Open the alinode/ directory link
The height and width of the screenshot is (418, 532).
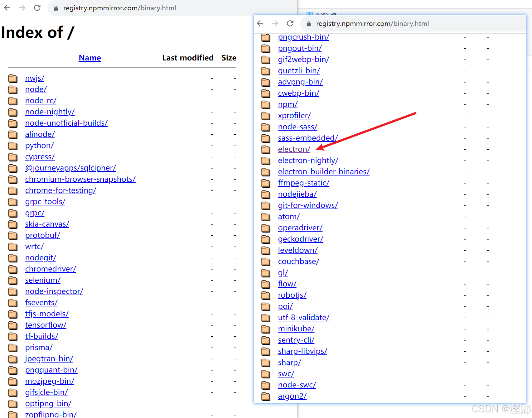pos(40,134)
